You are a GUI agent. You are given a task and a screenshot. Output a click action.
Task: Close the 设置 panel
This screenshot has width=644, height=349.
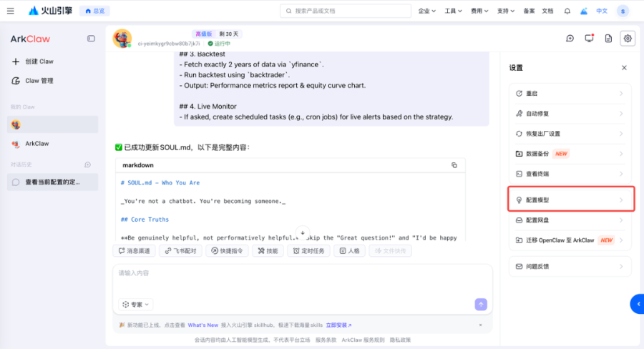coord(624,68)
